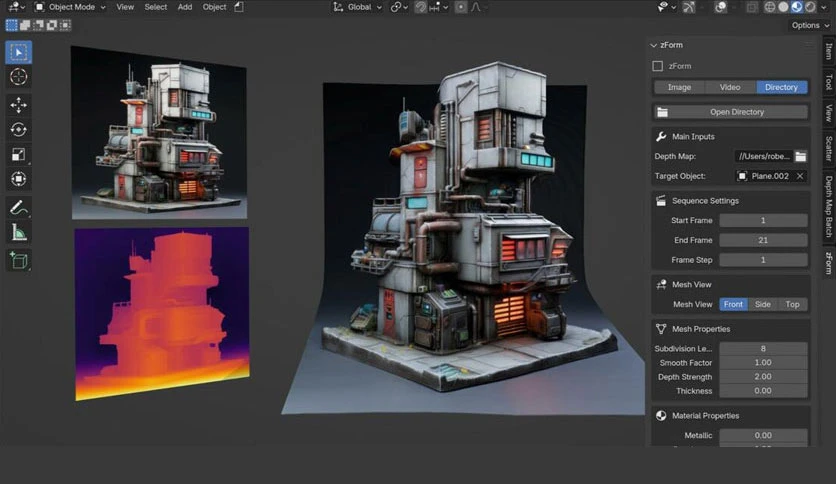
Task: Set Mesh View to Side
Action: pos(762,304)
